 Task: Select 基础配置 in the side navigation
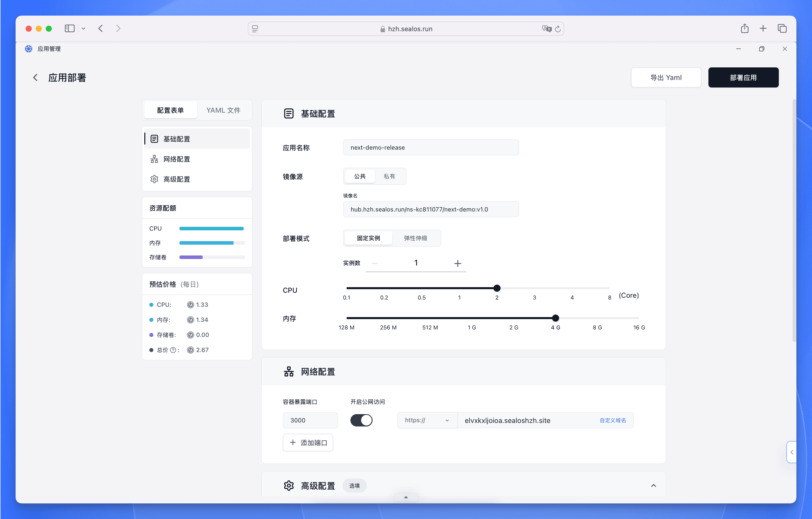(x=197, y=139)
